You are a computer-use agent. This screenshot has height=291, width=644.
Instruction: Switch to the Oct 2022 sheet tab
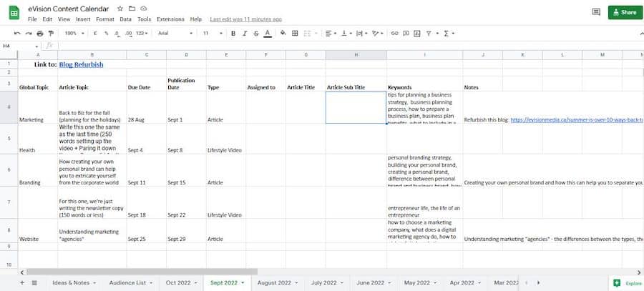(181, 283)
